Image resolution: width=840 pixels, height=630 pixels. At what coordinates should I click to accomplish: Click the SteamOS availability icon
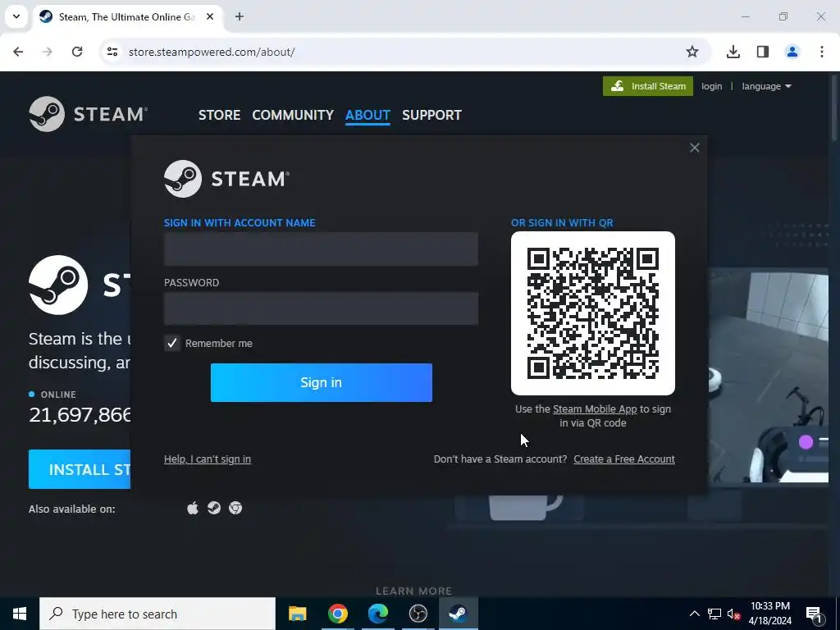click(214, 508)
